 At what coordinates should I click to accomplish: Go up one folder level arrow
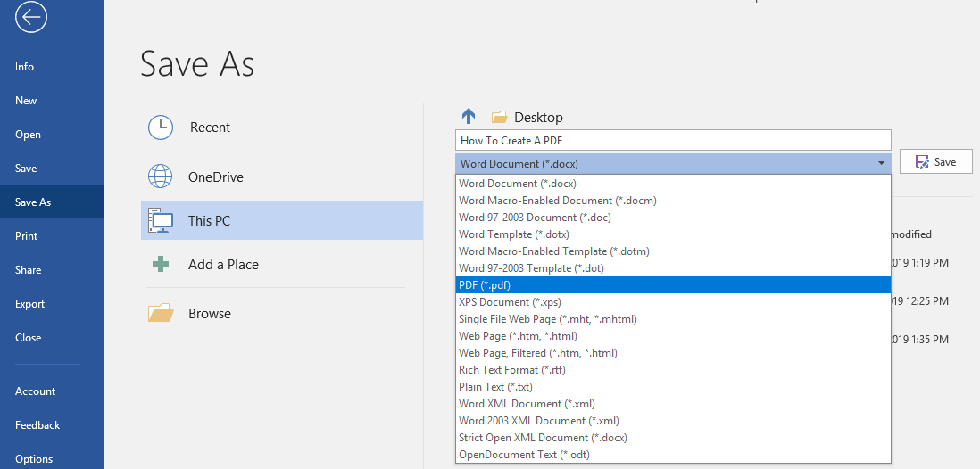[469, 116]
